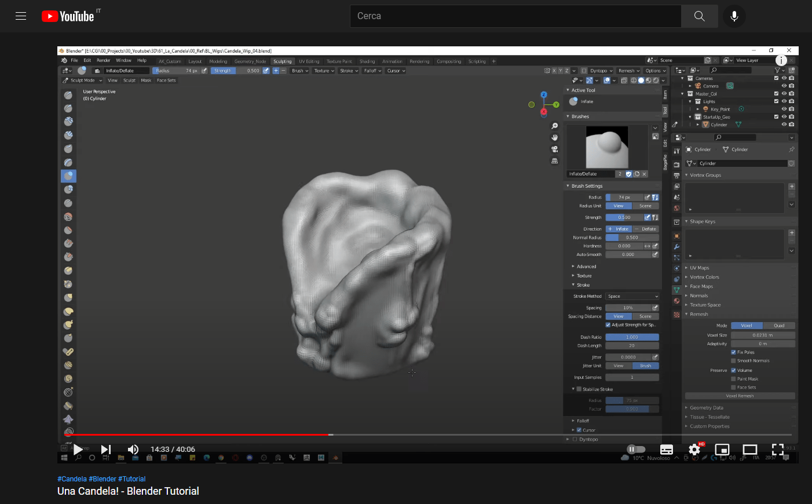Screen dimensions: 812x504
Task: Open the Face Sets menu
Action: coord(166,81)
